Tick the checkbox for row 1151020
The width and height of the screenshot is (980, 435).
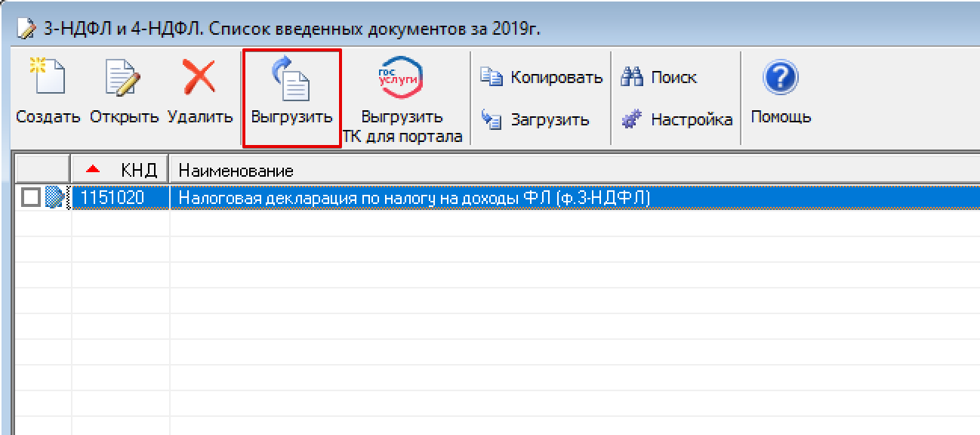point(30,198)
